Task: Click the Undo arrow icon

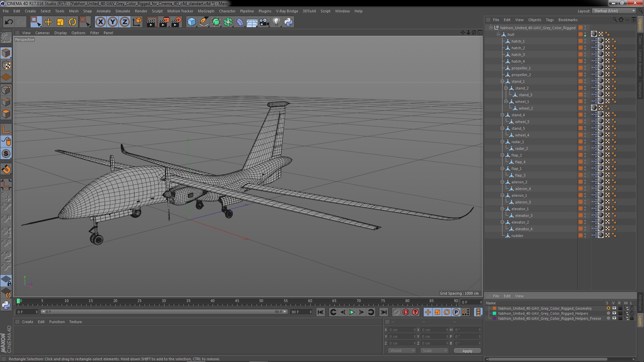Action: (9, 22)
